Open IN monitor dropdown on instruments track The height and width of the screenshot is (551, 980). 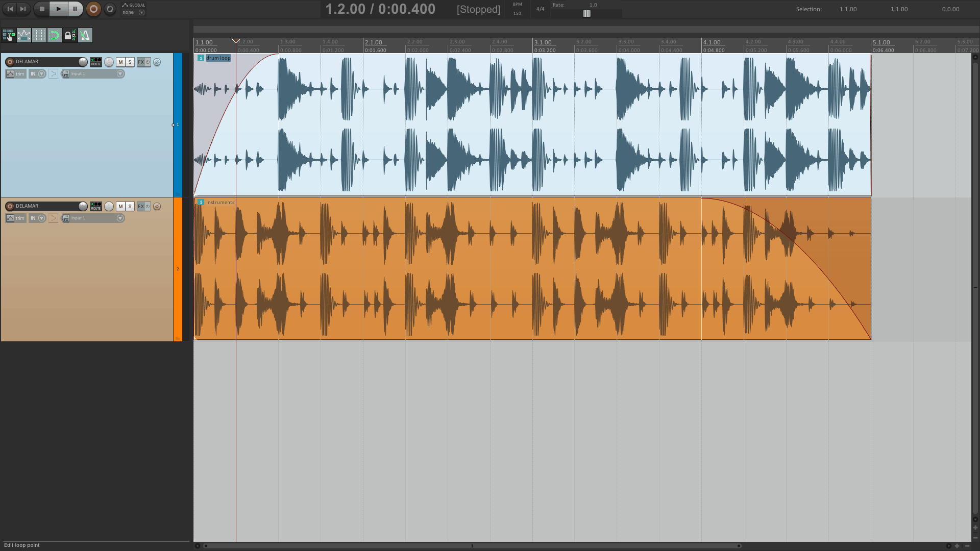[x=42, y=218]
